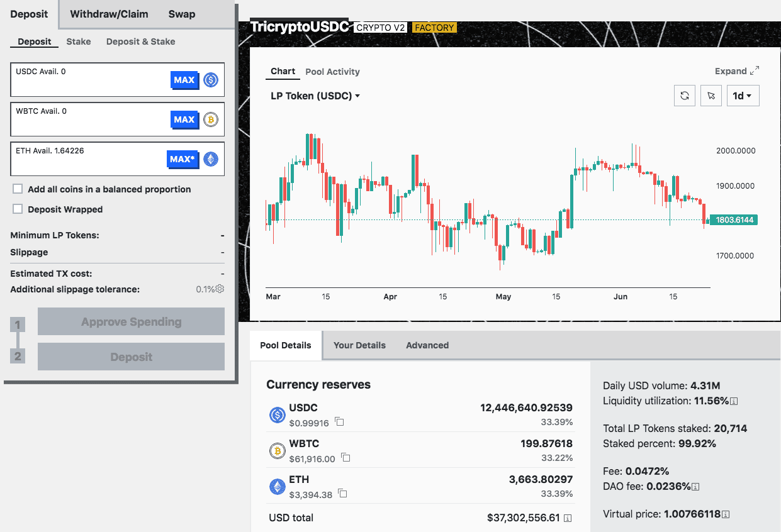Open the Pool Activity tab
Screen dimensions: 781x532
coord(332,72)
